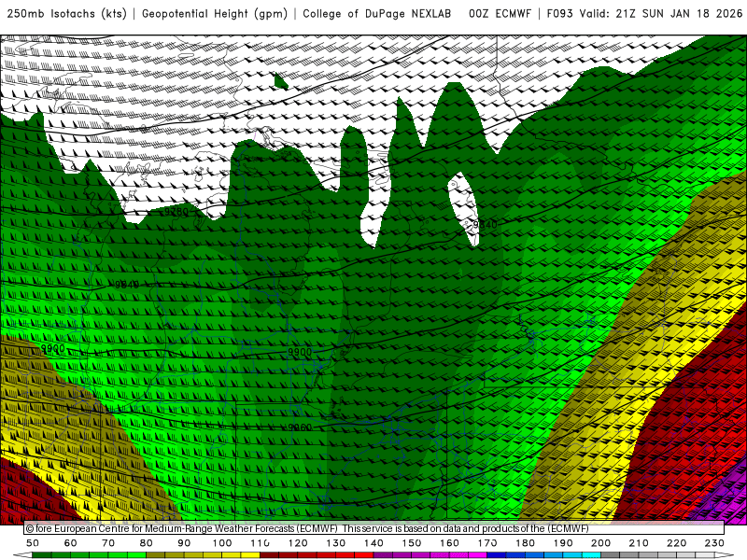The width and height of the screenshot is (747, 560).
Task: Click the '190' value on the color scale
Action: (x=563, y=543)
